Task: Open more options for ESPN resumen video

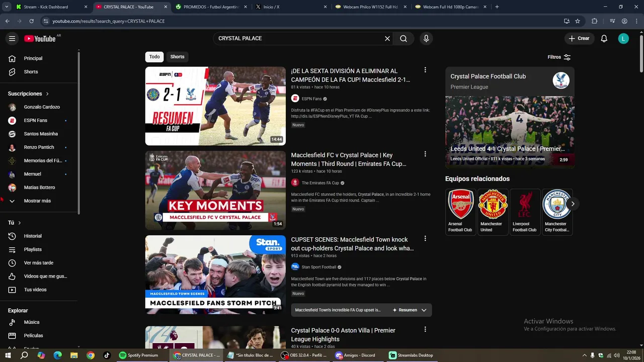Action: click(x=425, y=70)
